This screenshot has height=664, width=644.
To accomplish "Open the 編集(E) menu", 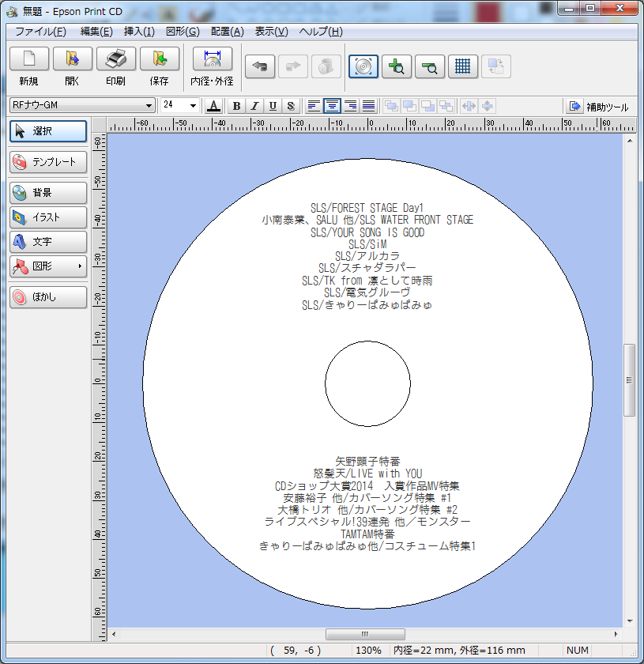I will click(x=96, y=32).
